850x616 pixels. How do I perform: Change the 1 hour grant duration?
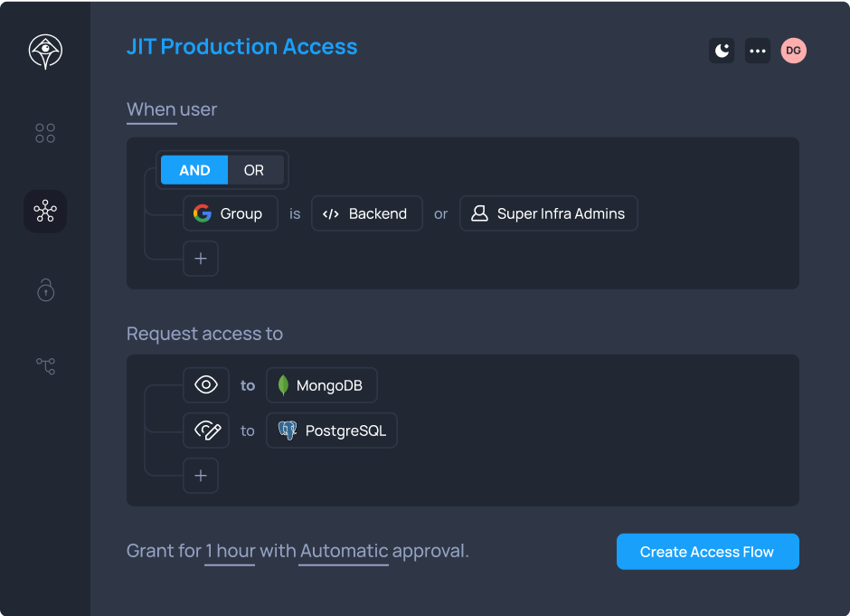tap(230, 551)
